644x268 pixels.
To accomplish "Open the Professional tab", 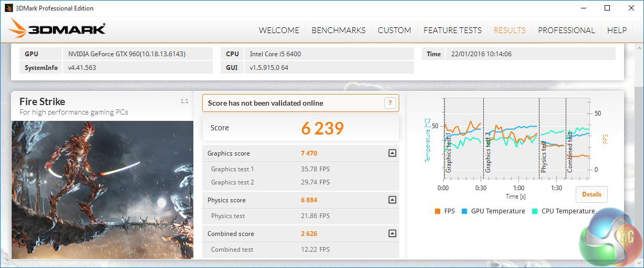I will pos(566,30).
